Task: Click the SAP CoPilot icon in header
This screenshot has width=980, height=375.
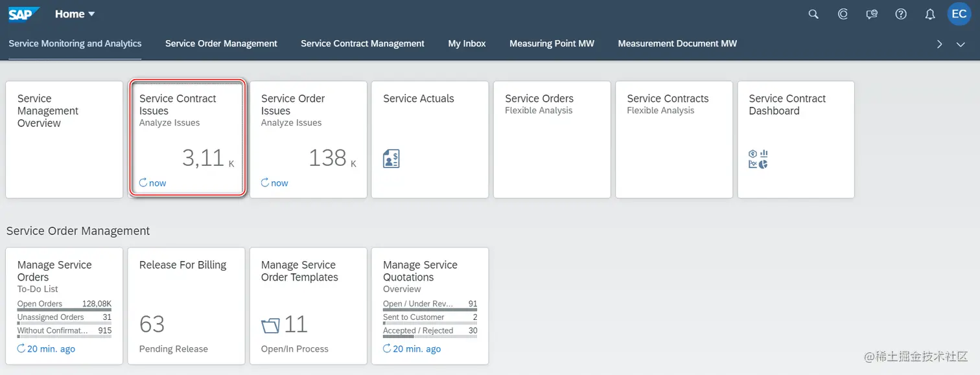Action: (x=843, y=14)
